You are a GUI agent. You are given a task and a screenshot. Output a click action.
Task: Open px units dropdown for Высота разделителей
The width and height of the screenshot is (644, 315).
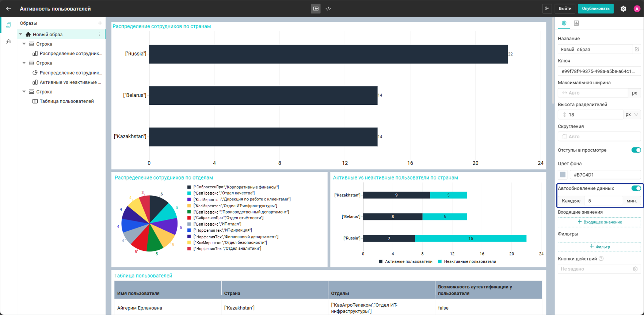(632, 115)
